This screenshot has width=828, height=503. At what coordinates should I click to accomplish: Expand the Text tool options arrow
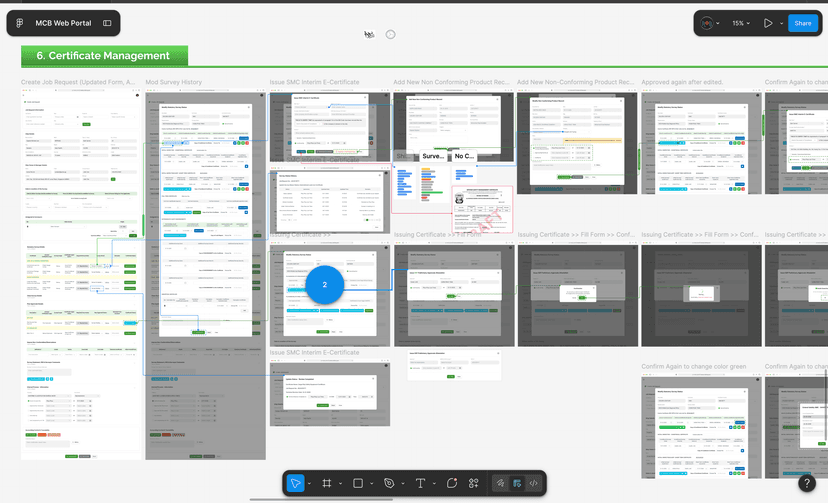434,483
